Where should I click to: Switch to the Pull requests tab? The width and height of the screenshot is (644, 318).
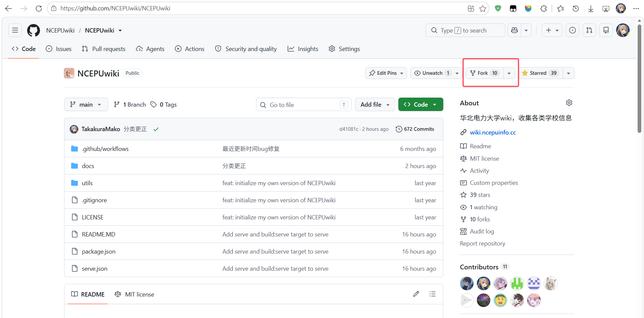[x=104, y=49]
